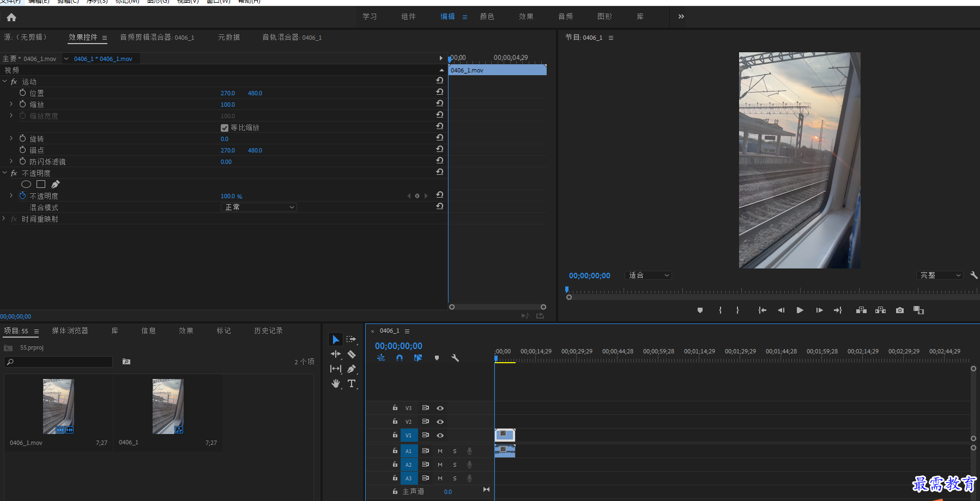This screenshot has height=501, width=980.
Task: Toggle V3 track visibility eye
Action: [x=440, y=408]
